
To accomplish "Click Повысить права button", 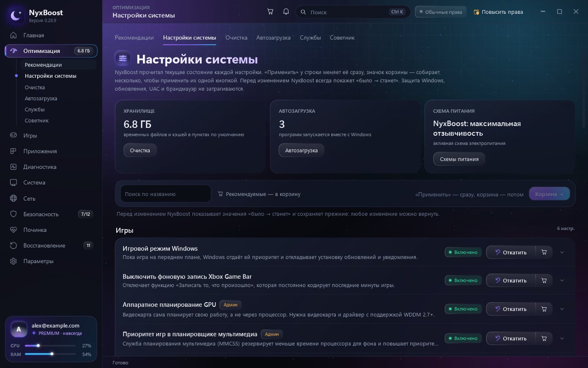I will tap(498, 12).
